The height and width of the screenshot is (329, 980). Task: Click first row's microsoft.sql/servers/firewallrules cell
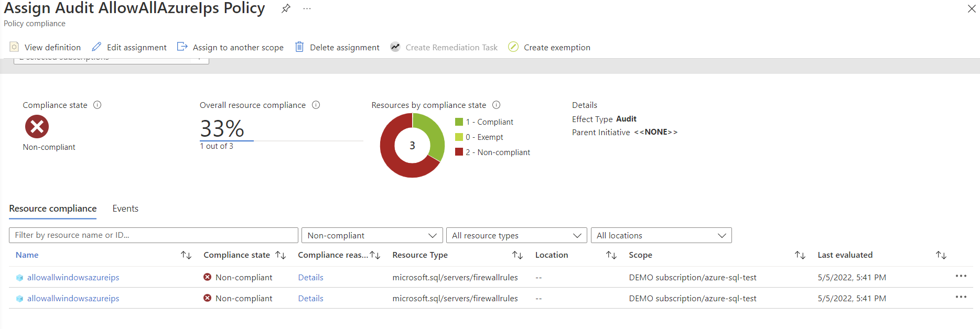(x=455, y=278)
